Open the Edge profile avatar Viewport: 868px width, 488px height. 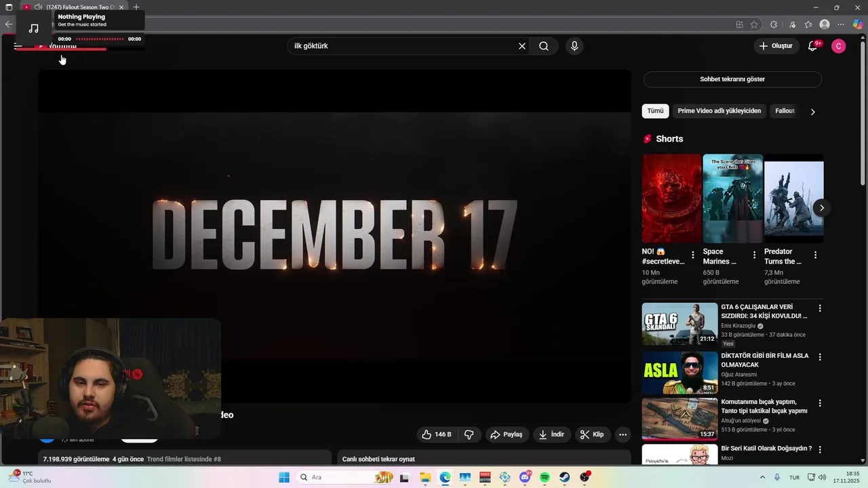point(825,24)
